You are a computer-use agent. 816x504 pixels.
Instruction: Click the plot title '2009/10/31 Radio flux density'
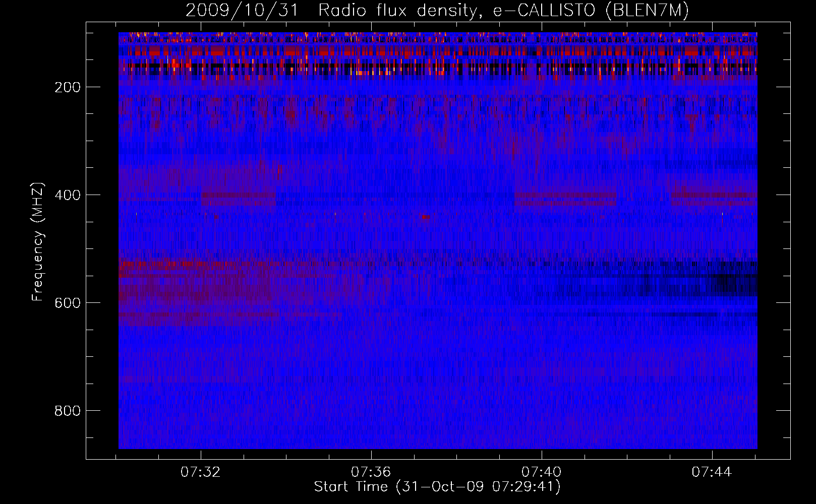coord(437,10)
